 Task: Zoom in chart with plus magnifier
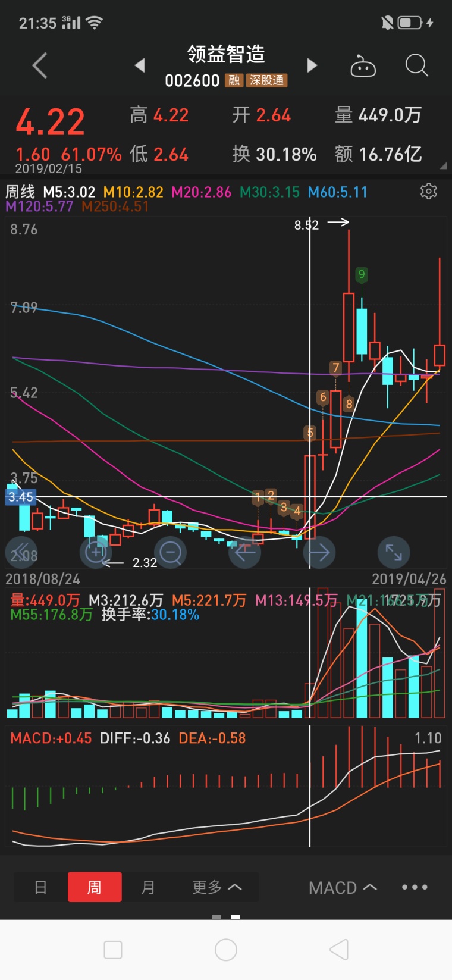[96, 552]
